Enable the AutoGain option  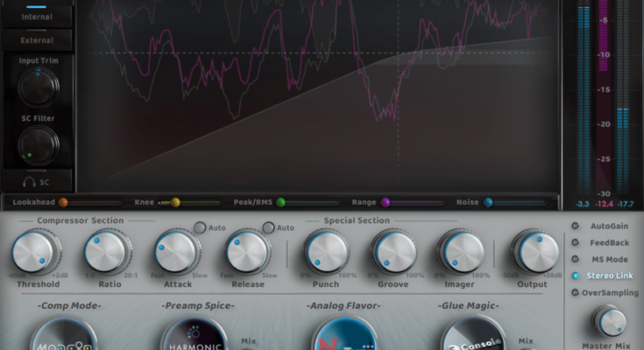[x=575, y=227]
